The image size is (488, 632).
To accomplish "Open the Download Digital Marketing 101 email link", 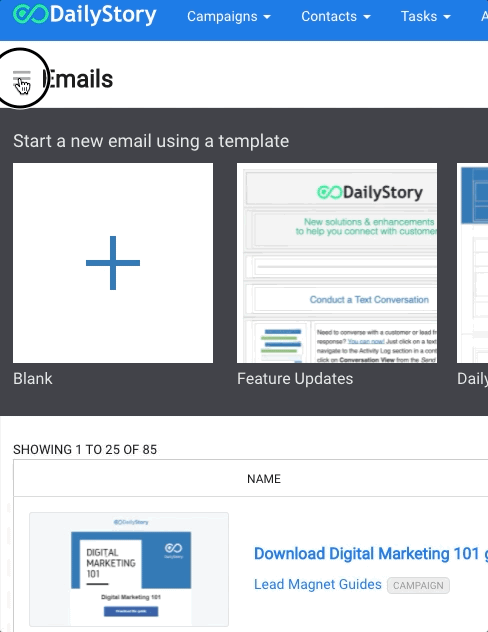I will pyautogui.click(x=371, y=554).
